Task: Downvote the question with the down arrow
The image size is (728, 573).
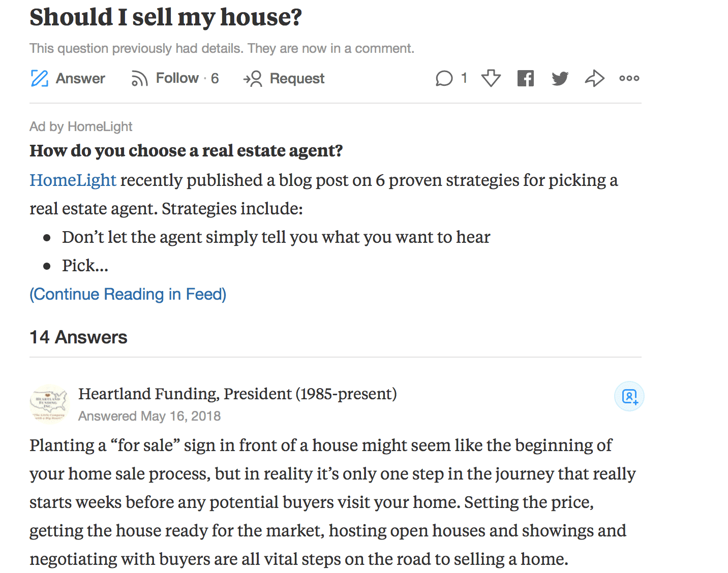Action: point(491,78)
